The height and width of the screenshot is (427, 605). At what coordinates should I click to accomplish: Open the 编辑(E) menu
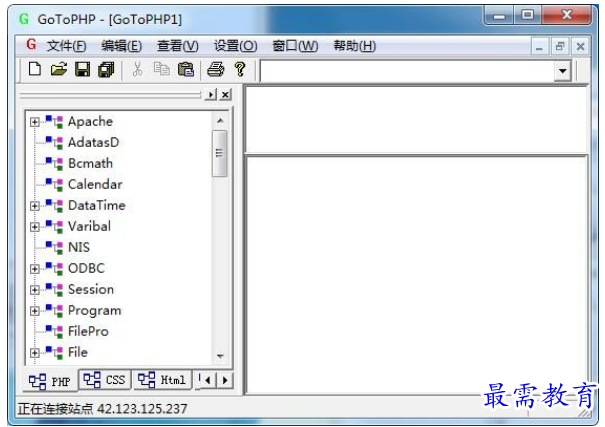(122, 46)
